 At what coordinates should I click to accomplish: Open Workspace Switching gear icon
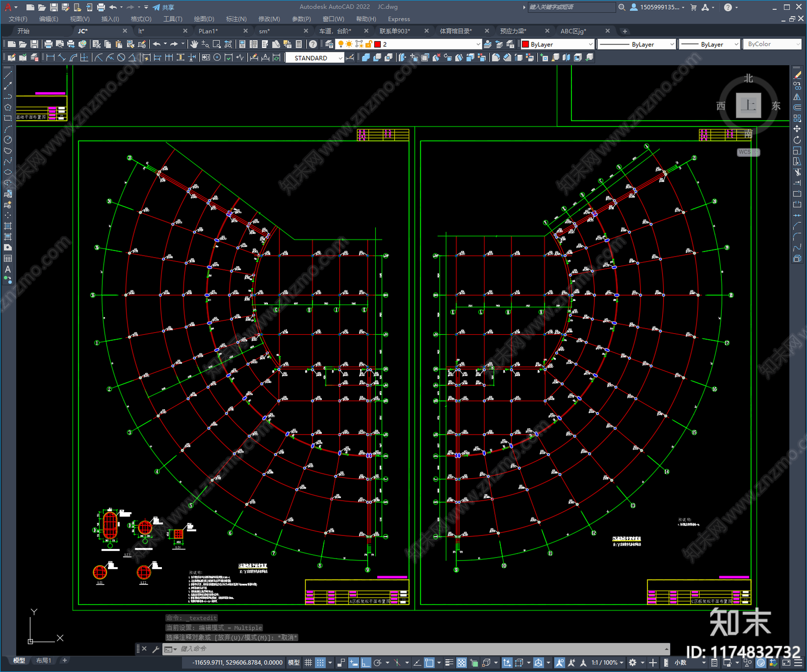632,662
